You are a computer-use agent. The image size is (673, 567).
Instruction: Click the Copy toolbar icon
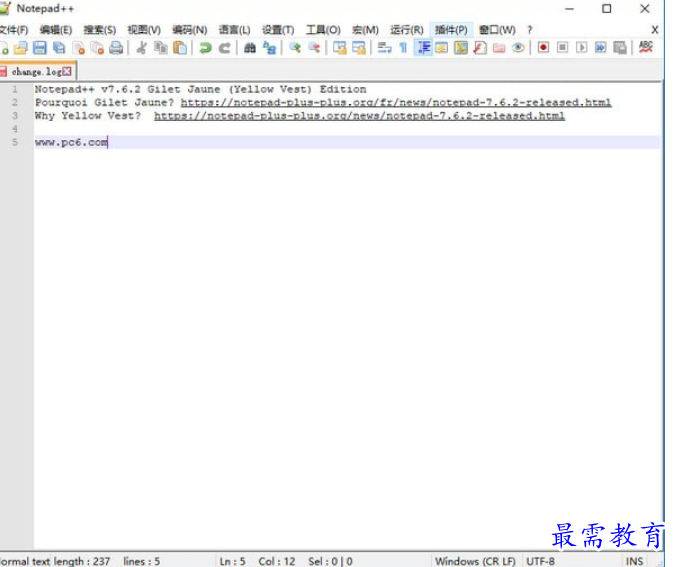tap(161, 48)
